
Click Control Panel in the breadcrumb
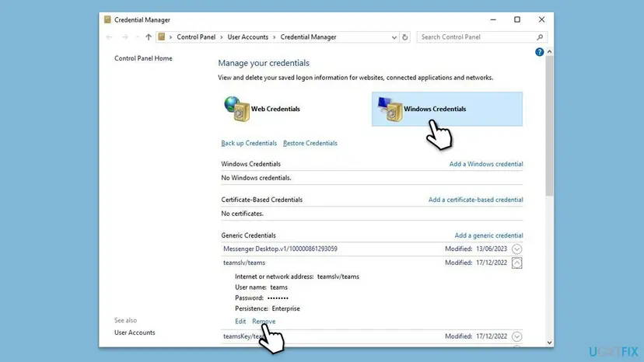(x=196, y=37)
